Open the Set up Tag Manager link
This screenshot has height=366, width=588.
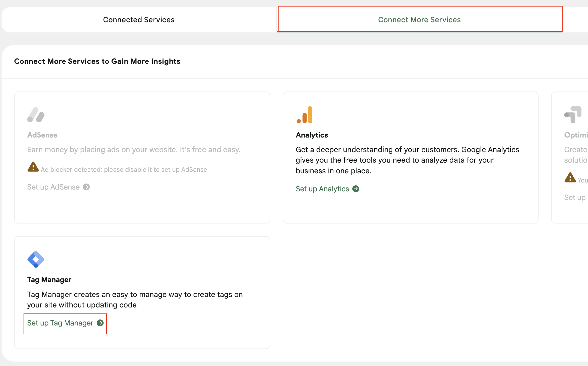60,323
